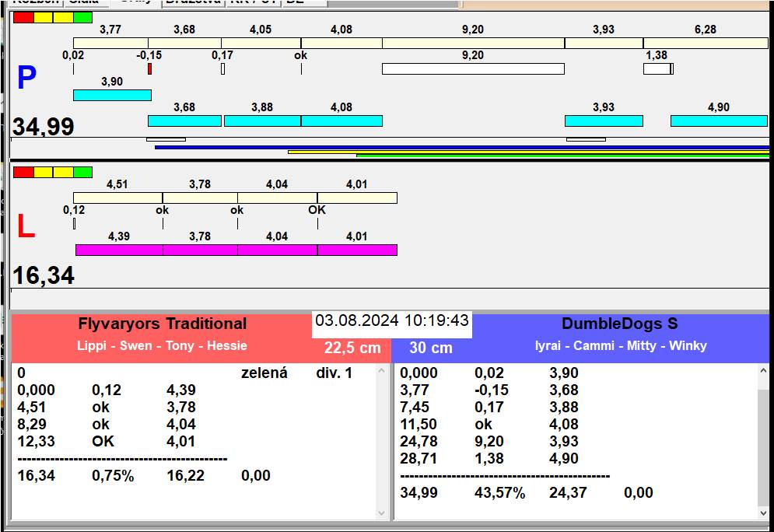Click the Flyvaryors Traditional team header

tap(162, 324)
